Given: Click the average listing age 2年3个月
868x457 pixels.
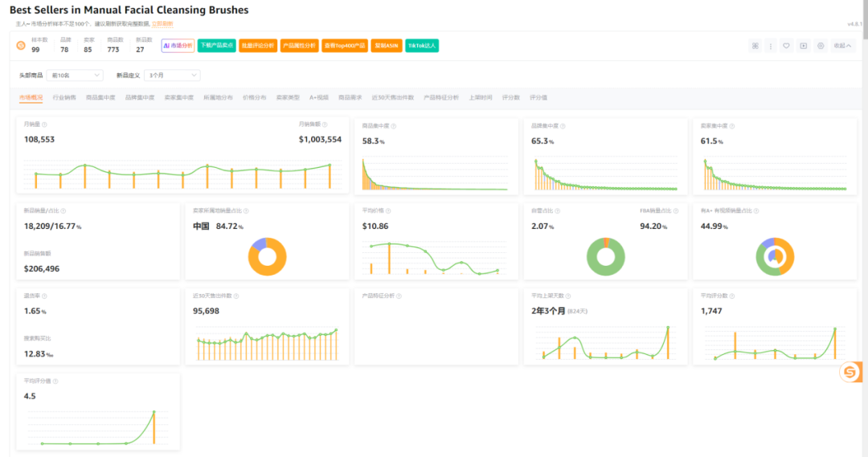Looking at the screenshot, I should (x=548, y=311).
